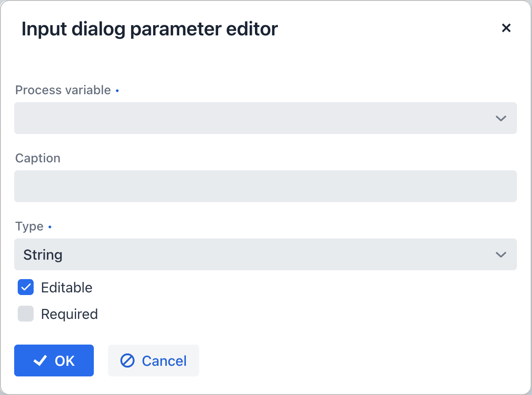Viewport: 532px width, 395px height.
Task: Enable the Required checkbox
Action: point(25,314)
